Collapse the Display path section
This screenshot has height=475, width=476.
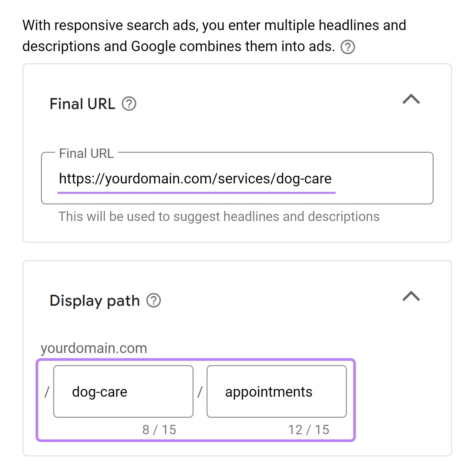411,296
